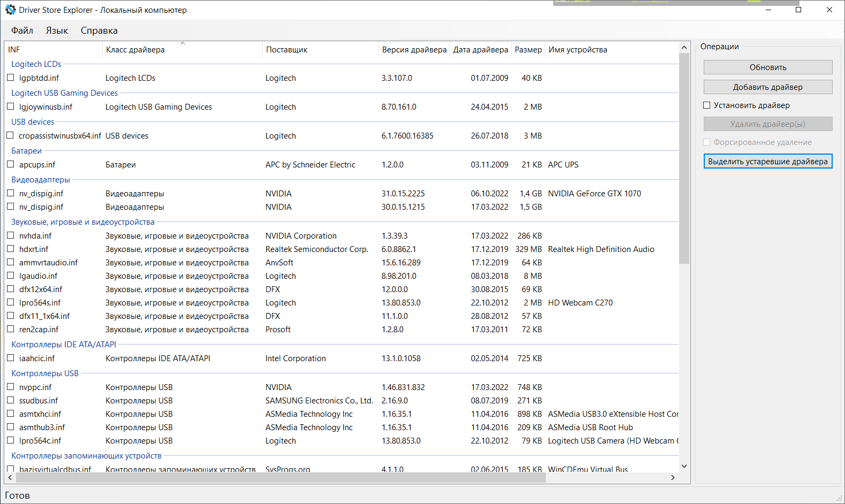
Task: Sort by Версия драйвера column header
Action: pyautogui.click(x=414, y=50)
